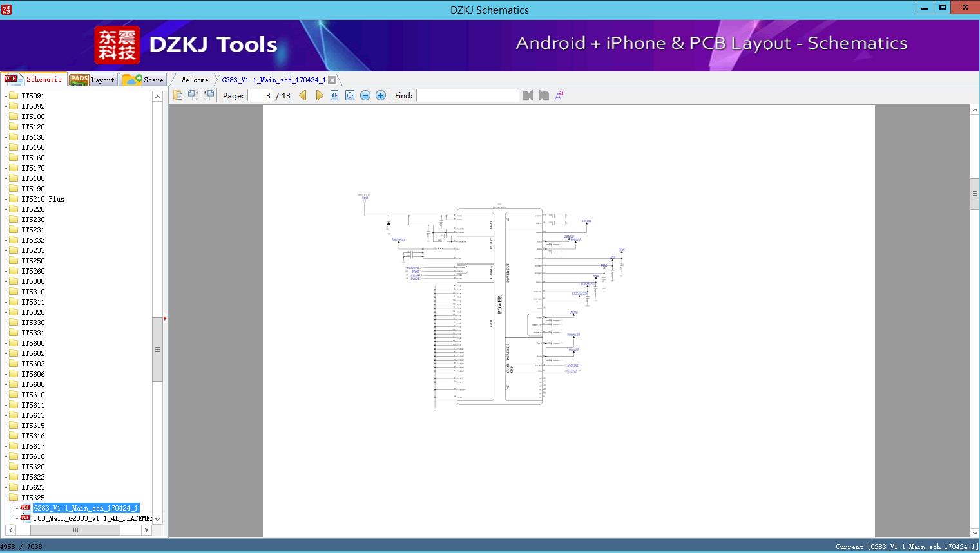The width and height of the screenshot is (980, 553).
Task: Click the find next icon
Action: click(544, 95)
